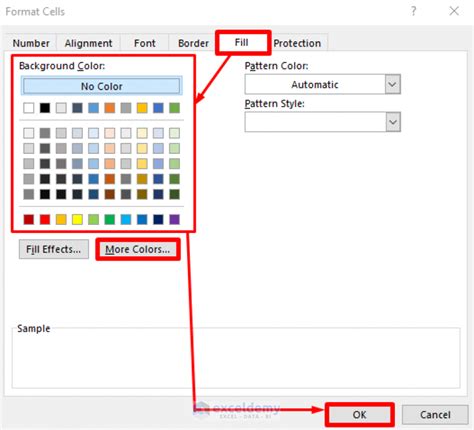The image size is (474, 430).
Task: Pick the black swatch in top row
Action: click(x=45, y=108)
